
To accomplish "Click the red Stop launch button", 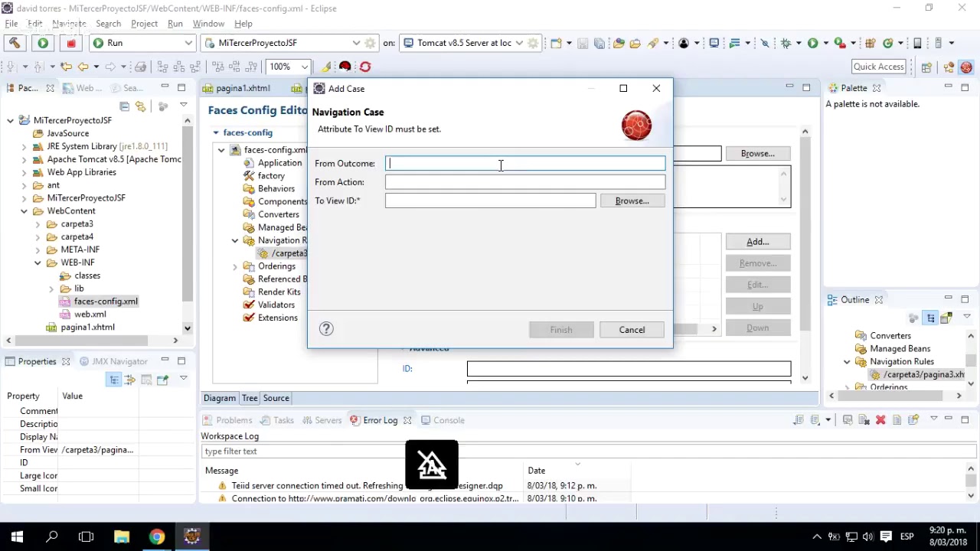I will click(x=71, y=43).
